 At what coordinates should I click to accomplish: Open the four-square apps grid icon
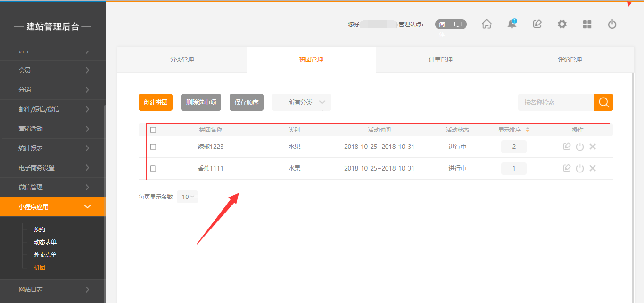click(x=587, y=24)
